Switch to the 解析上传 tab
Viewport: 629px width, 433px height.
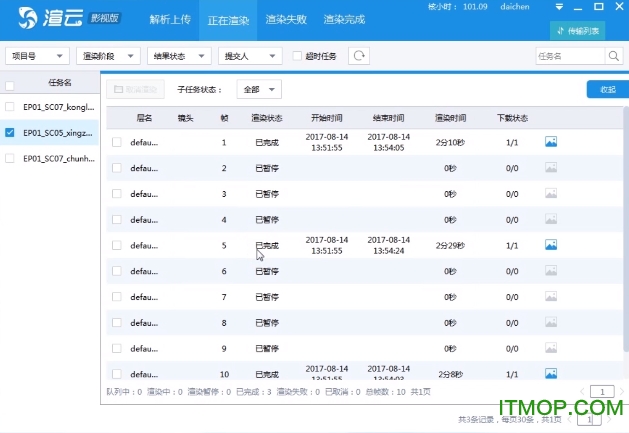coord(170,20)
